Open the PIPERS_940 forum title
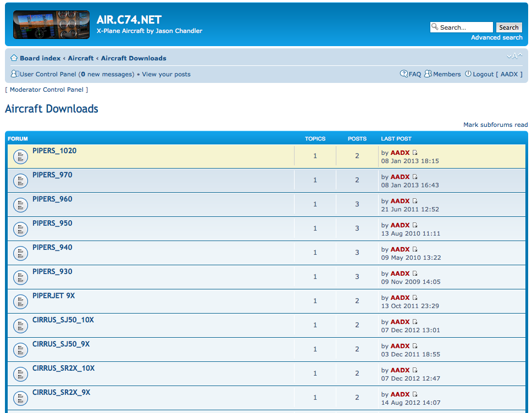The image size is (532, 413). pos(52,247)
